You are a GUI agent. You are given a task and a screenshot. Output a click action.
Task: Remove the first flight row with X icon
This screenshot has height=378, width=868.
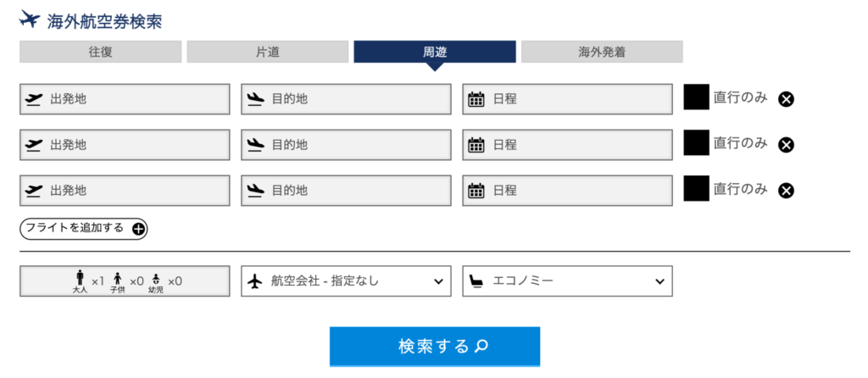(786, 99)
